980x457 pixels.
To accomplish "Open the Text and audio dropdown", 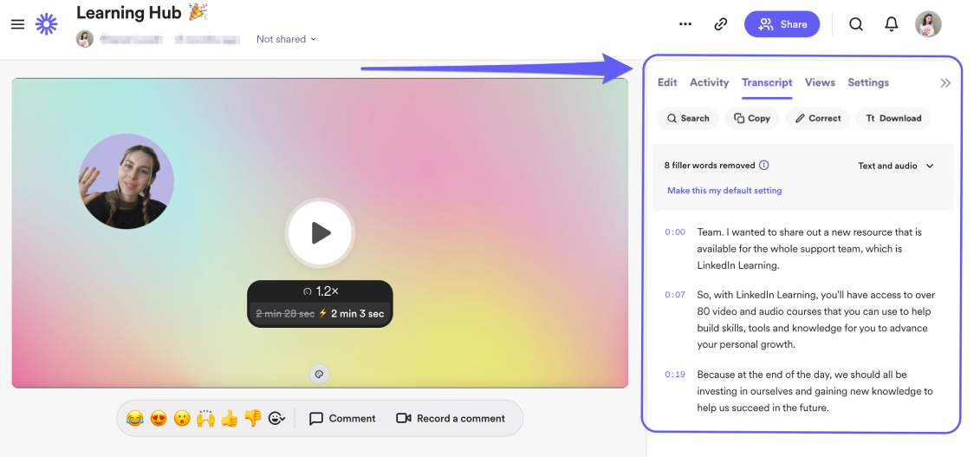I will [x=895, y=166].
